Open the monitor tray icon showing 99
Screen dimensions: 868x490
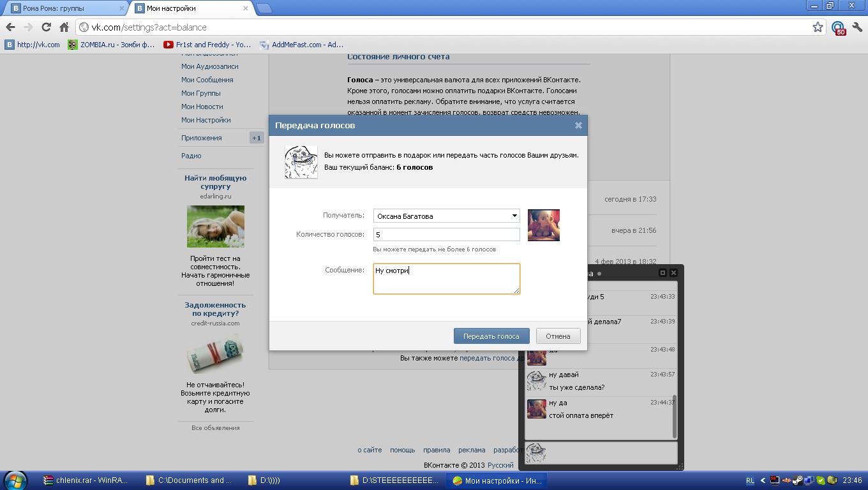(775, 480)
